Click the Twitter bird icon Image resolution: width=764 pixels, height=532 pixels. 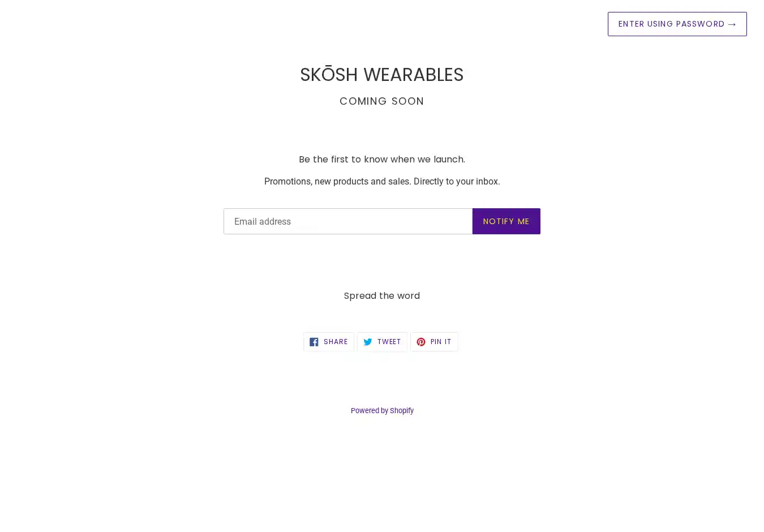pos(368,342)
